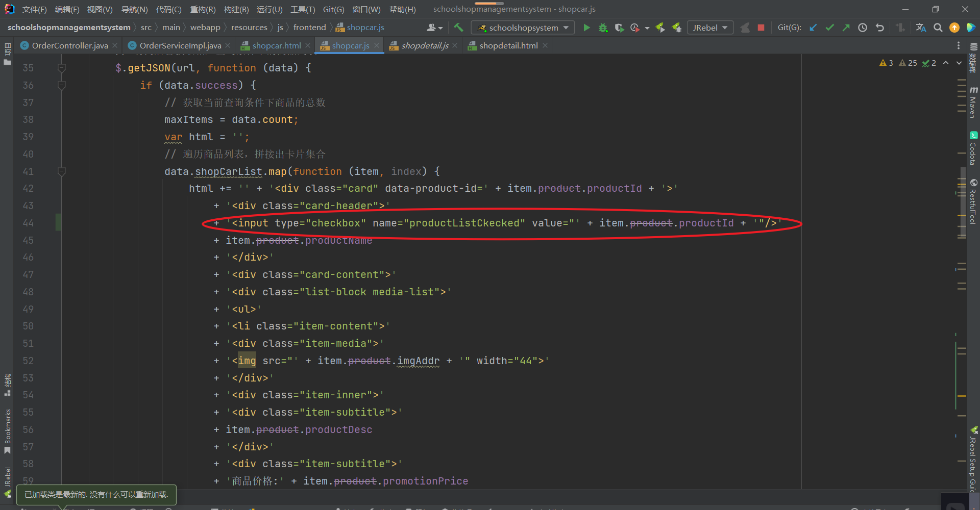
Task: Close the OrderController.java tab
Action: coord(115,45)
